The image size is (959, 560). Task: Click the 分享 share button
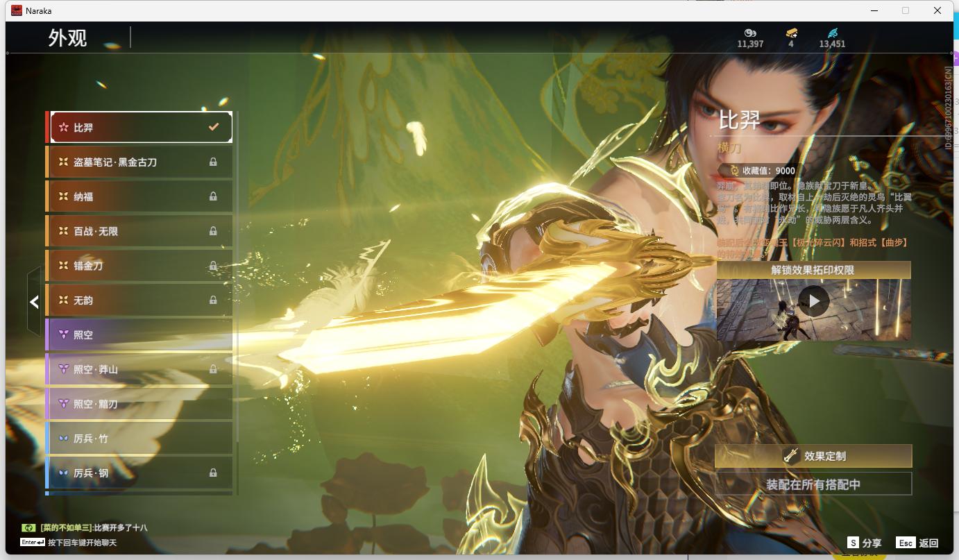coord(865,543)
